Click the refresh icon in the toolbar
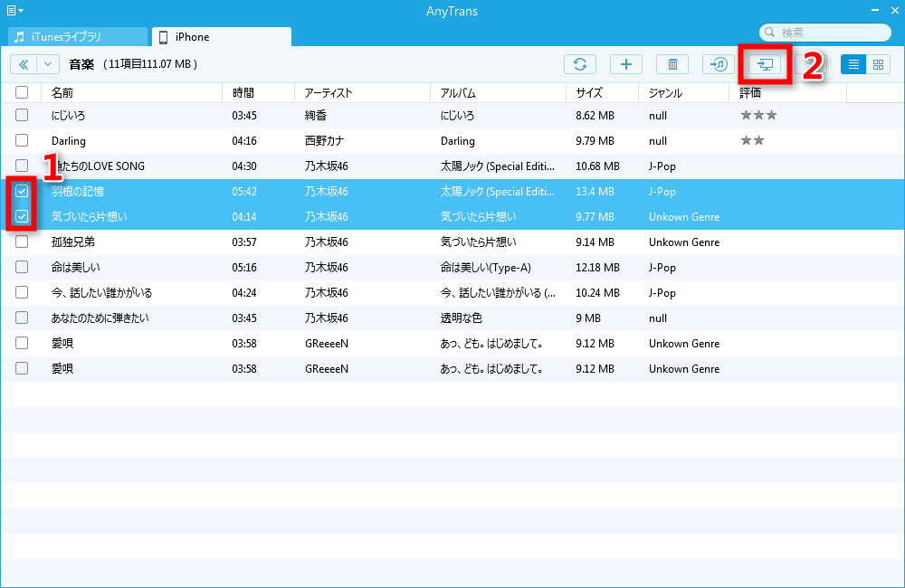905x588 pixels. coord(580,64)
